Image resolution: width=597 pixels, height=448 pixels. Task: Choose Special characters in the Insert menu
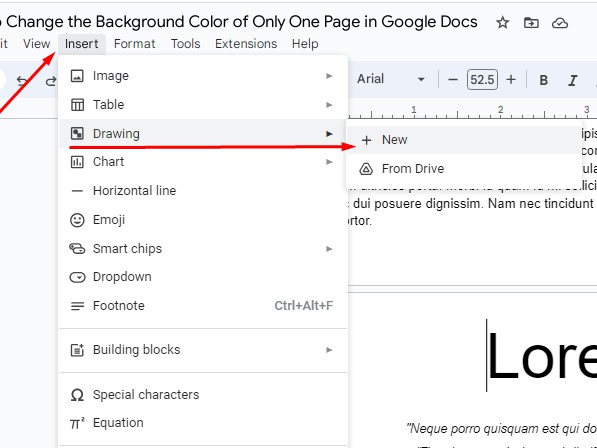203,395
